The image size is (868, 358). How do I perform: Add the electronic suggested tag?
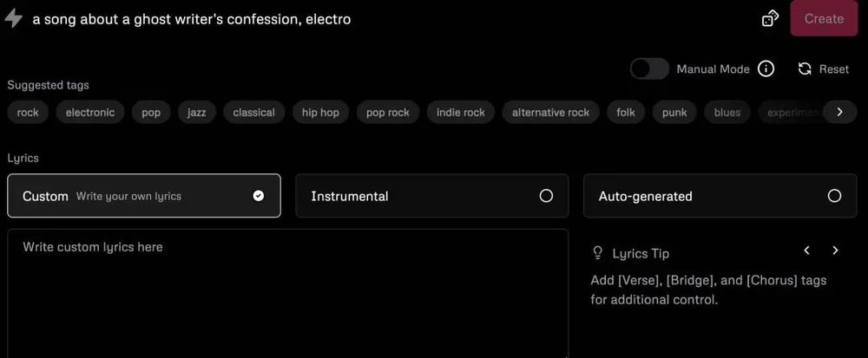[91, 113]
